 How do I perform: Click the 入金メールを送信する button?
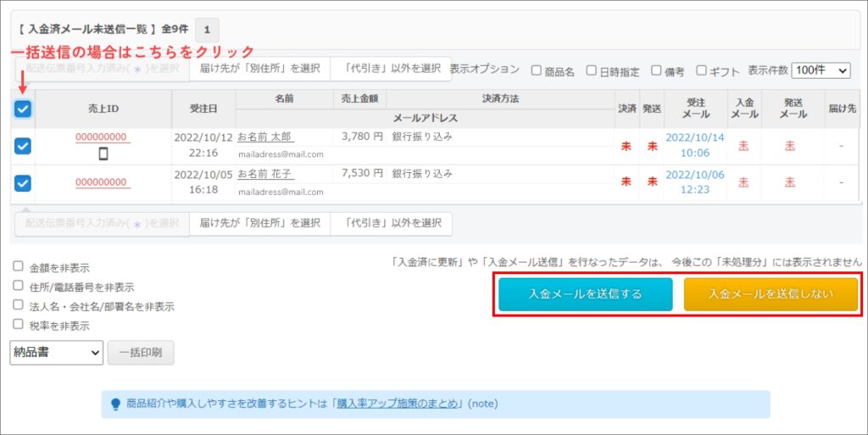[x=585, y=294]
